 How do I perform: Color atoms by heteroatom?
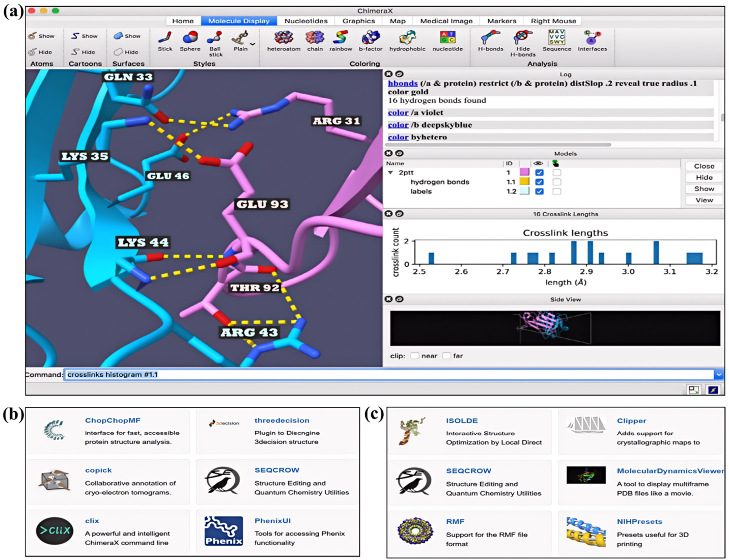point(284,37)
